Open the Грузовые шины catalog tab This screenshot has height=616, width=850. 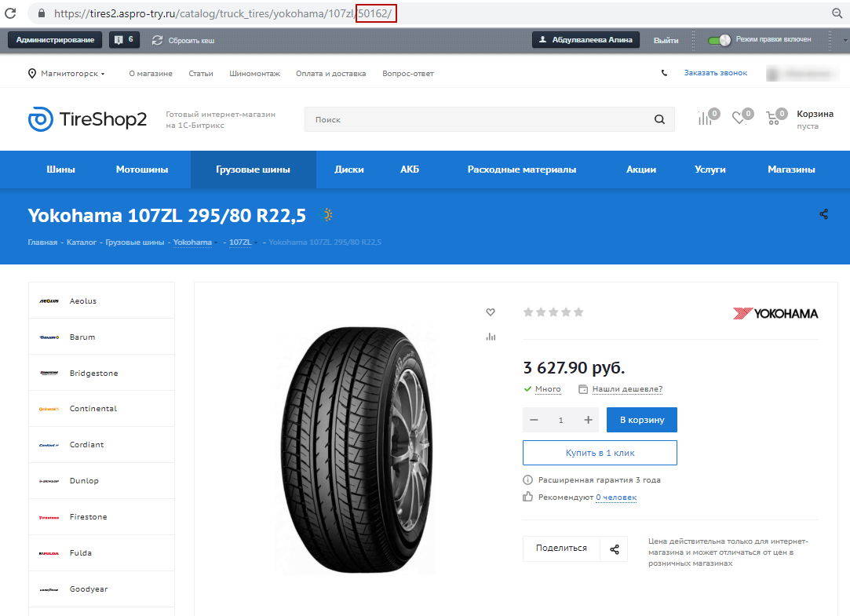click(x=254, y=169)
